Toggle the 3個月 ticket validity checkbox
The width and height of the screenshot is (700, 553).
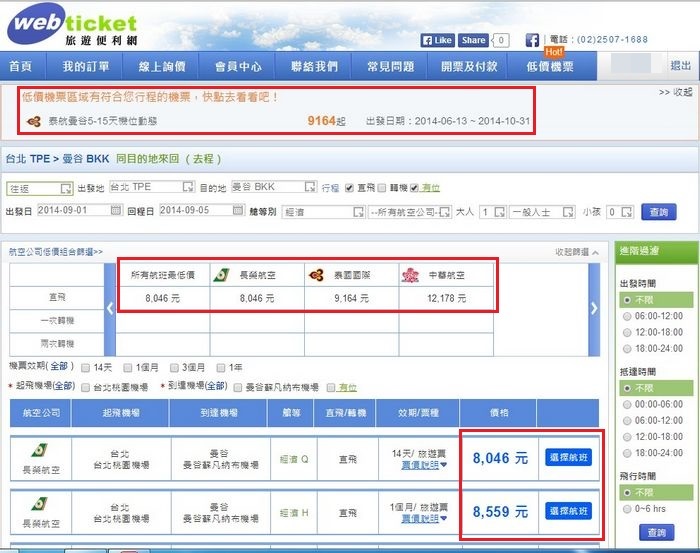pyautogui.click(x=174, y=368)
